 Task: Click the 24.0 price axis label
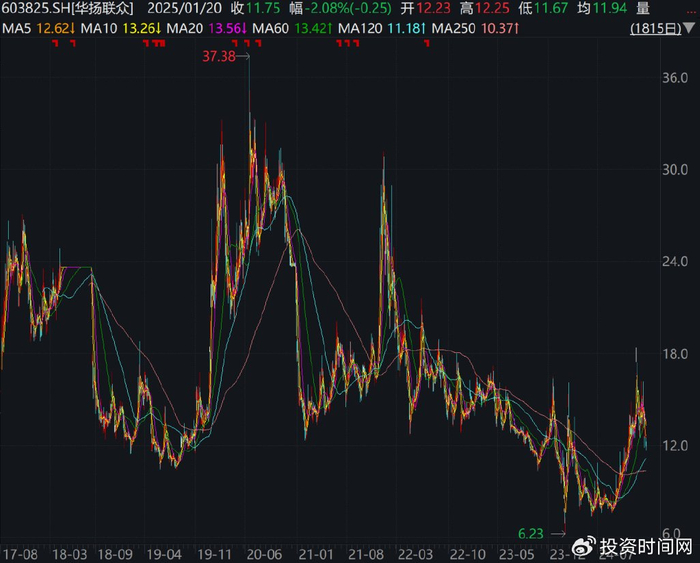pos(675,261)
